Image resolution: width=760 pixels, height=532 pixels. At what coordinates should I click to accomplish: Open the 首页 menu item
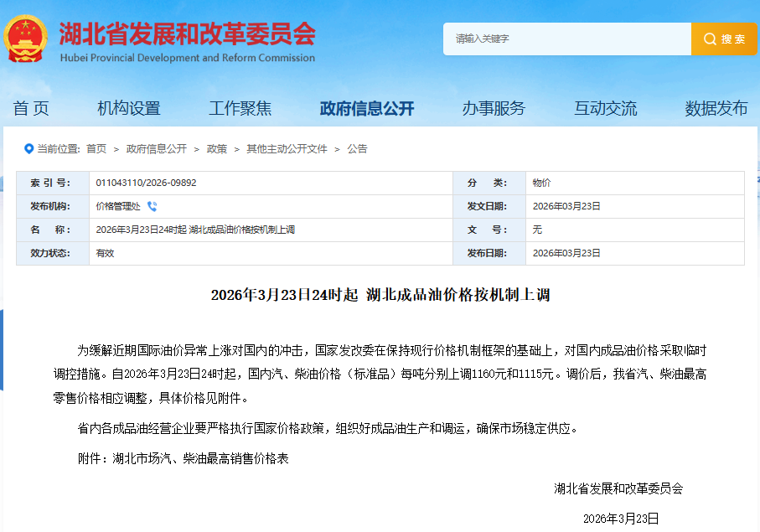coord(31,107)
